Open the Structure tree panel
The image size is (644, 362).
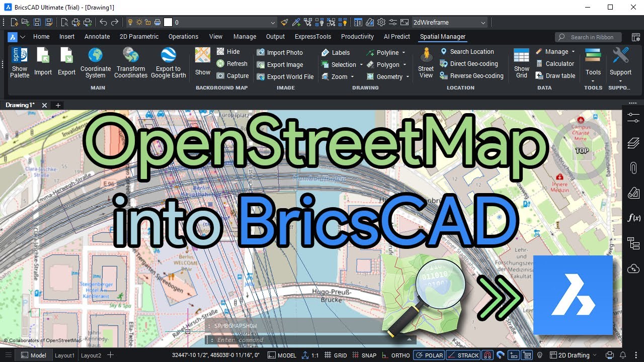click(x=633, y=243)
